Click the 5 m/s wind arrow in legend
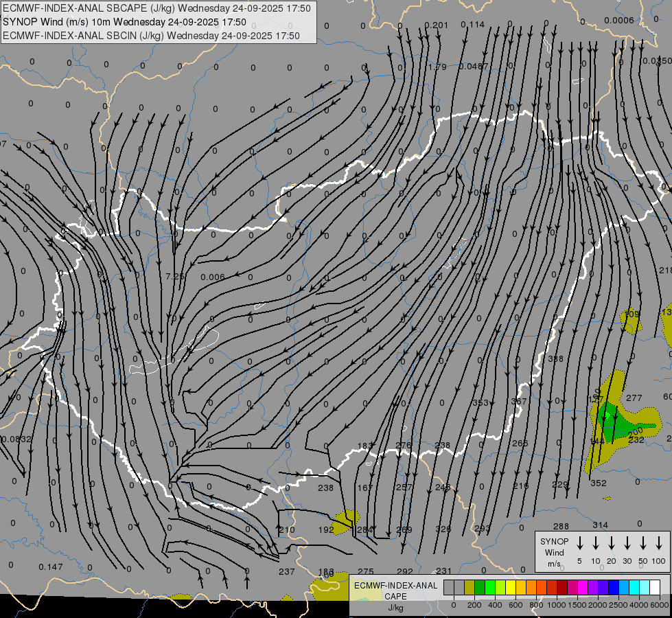The height and width of the screenshot is (618, 672). tap(580, 543)
